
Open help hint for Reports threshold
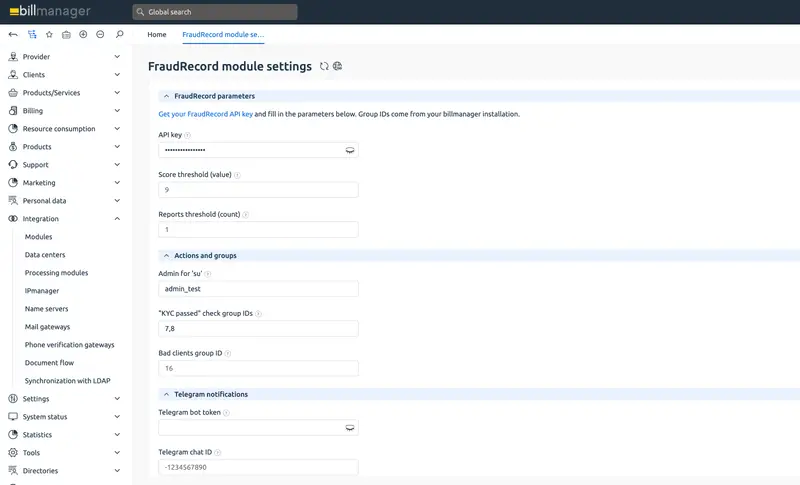click(245, 215)
